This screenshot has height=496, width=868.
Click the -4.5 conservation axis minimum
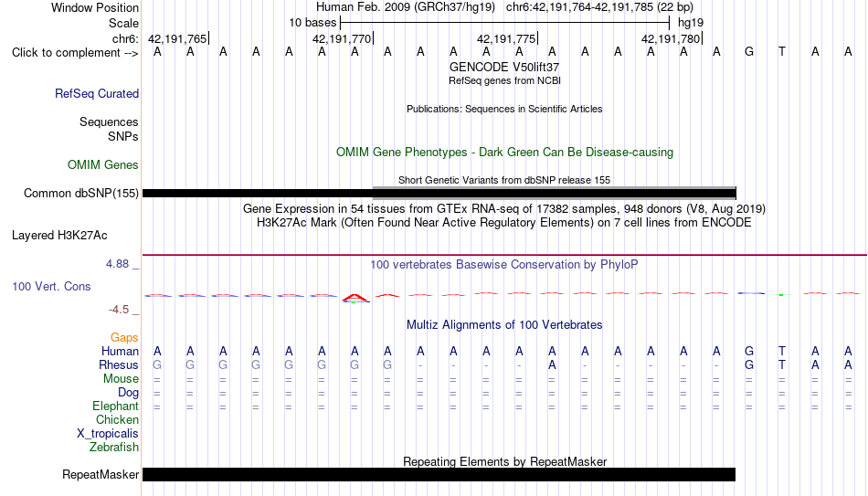[x=119, y=310]
